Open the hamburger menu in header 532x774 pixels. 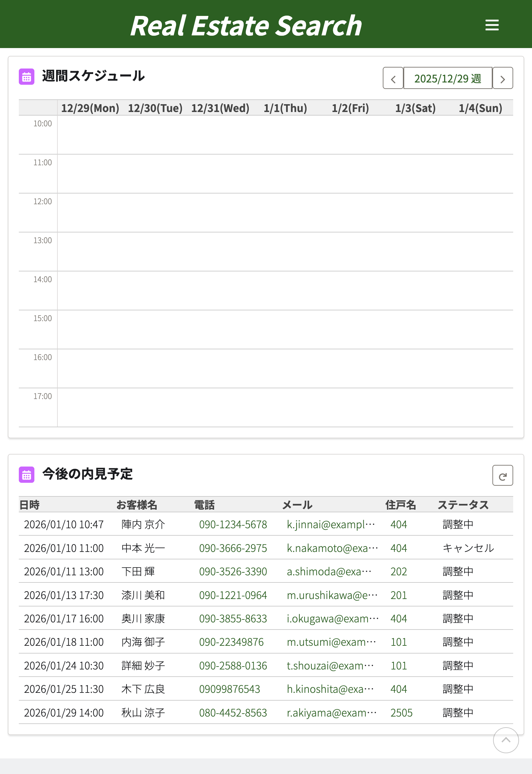pyautogui.click(x=492, y=25)
